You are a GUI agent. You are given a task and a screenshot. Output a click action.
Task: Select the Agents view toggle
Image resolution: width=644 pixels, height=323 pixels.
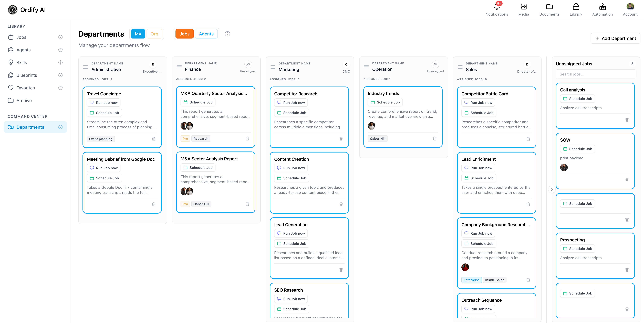click(x=206, y=34)
